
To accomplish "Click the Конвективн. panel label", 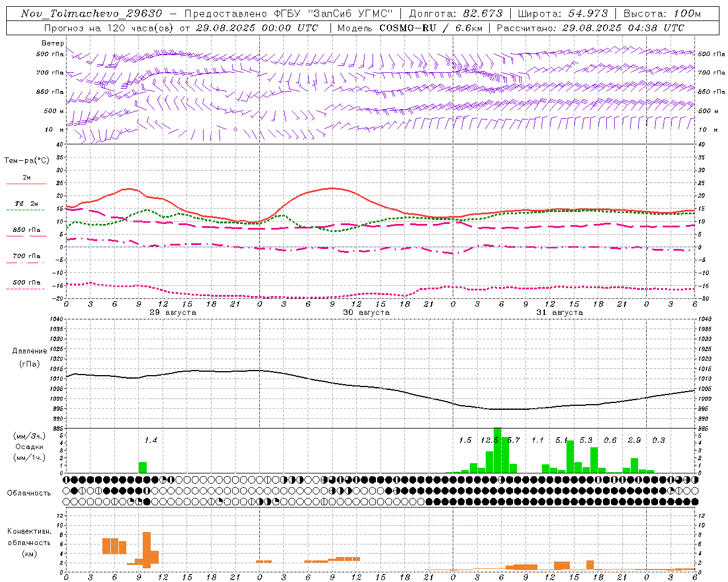I will [x=29, y=531].
